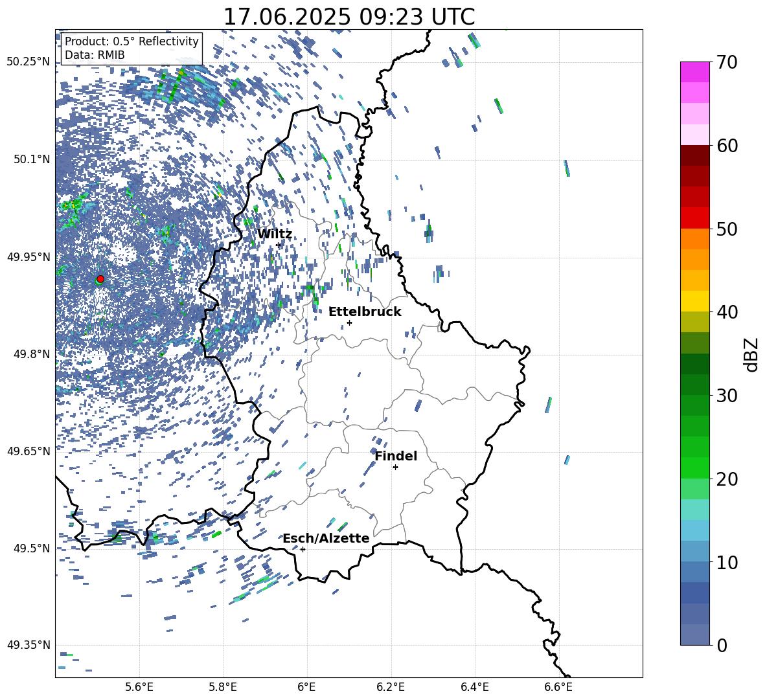Click the Product: 0.5° Reflectivity text
The width and height of the screenshot is (767, 700).
pos(132,41)
